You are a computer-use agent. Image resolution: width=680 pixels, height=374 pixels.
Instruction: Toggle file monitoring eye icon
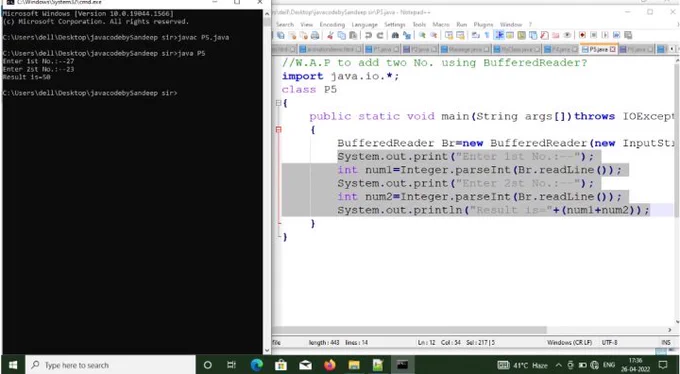(x=567, y=35)
